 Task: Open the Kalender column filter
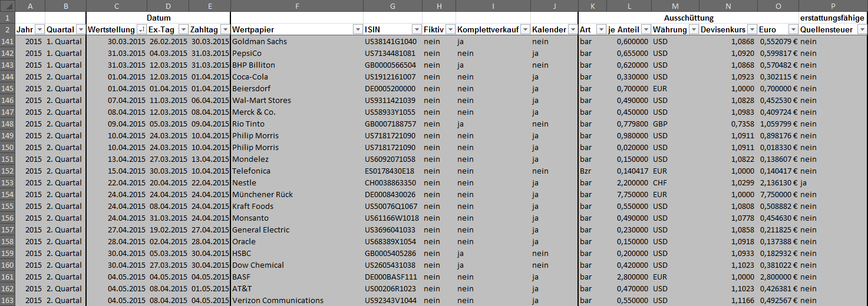click(x=572, y=29)
